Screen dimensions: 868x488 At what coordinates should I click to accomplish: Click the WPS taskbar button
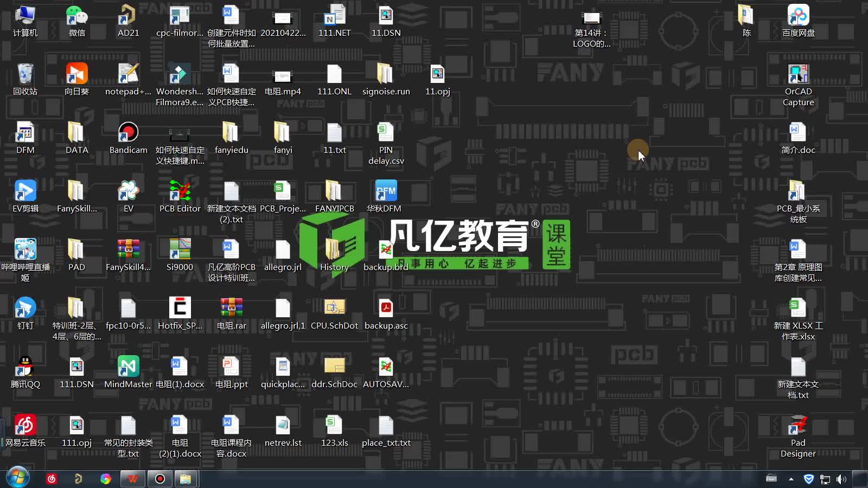tap(132, 479)
